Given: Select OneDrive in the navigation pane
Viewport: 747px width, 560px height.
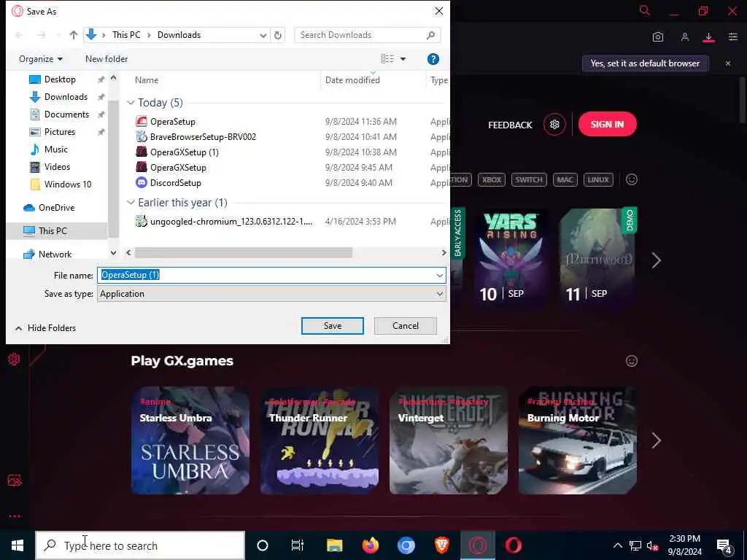Looking at the screenshot, I should pos(56,208).
